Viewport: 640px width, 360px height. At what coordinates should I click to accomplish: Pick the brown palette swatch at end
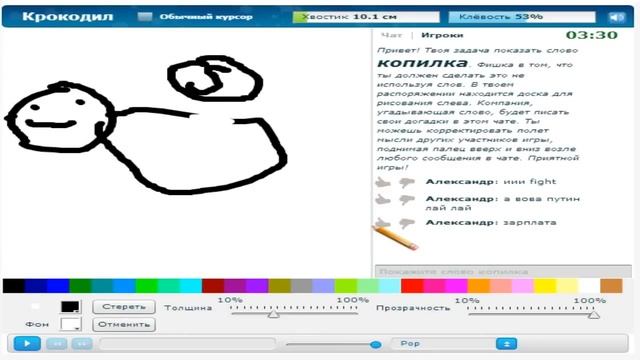click(611, 286)
